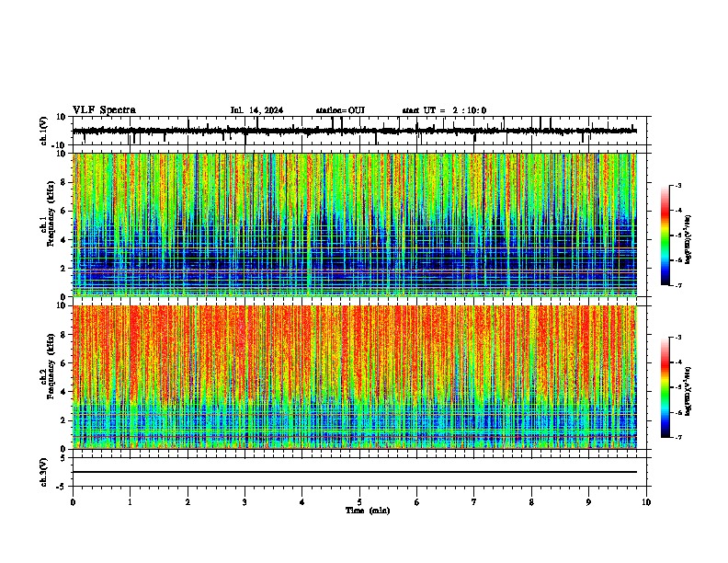Click the date "Jul. 14, 2024" text
728x563 pixels.
pyautogui.click(x=256, y=110)
